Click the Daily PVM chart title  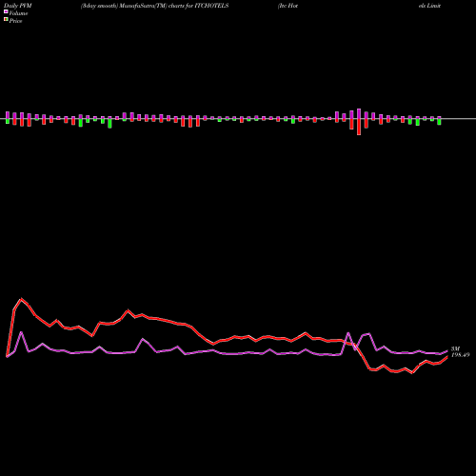coord(18,6)
